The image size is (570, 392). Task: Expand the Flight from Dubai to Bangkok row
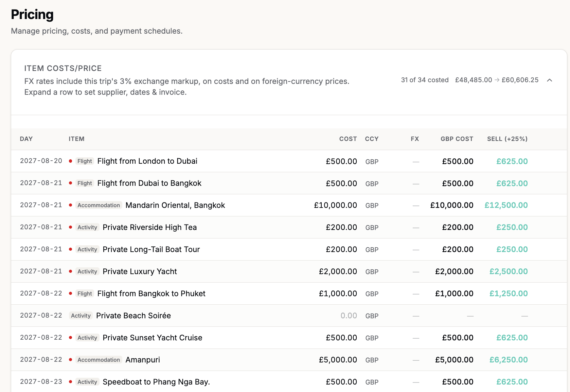click(289, 183)
